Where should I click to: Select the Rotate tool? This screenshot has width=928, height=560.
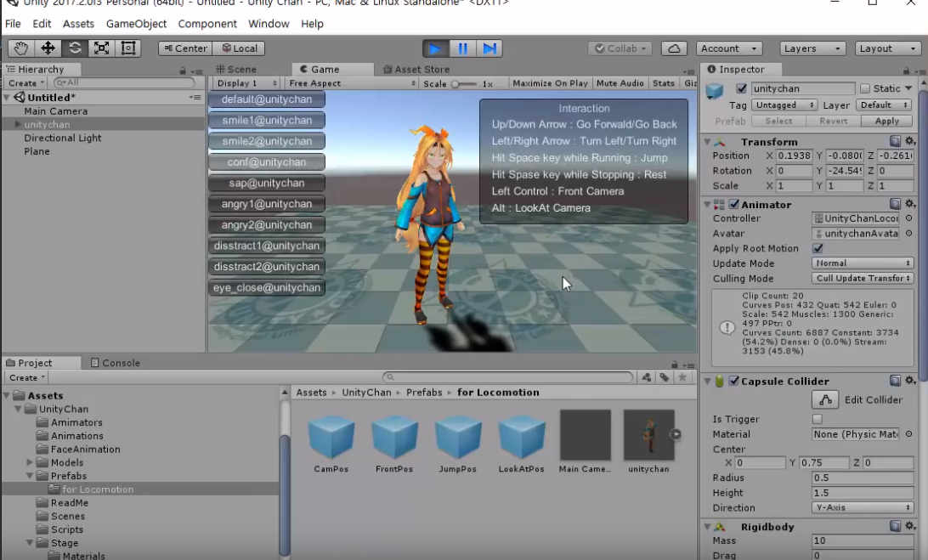tap(75, 48)
